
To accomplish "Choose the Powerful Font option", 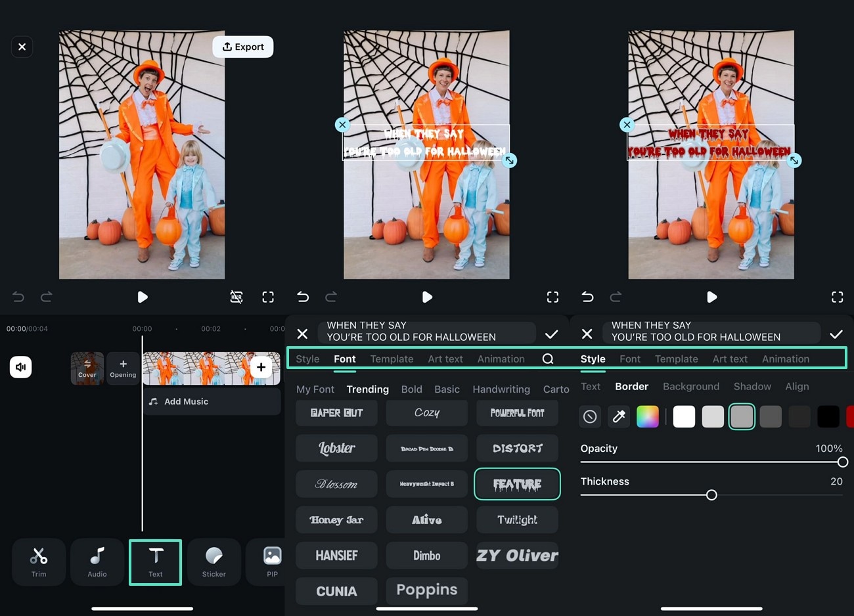I will tap(517, 412).
